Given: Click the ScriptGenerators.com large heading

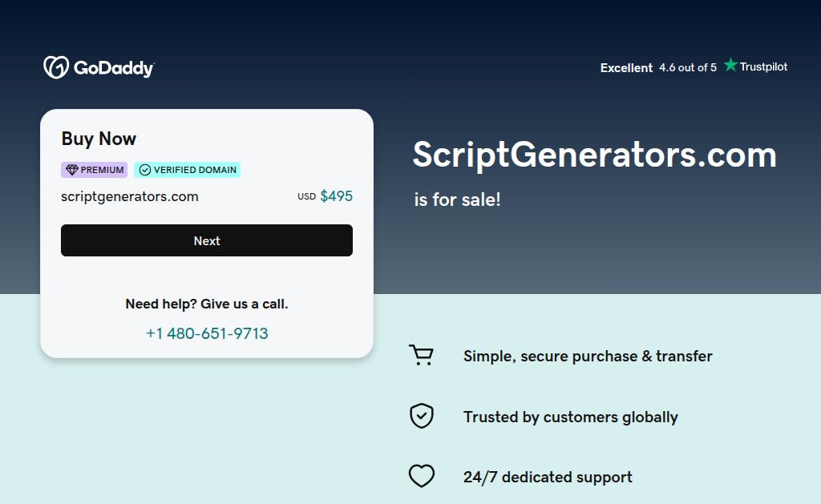Looking at the screenshot, I should 594,154.
